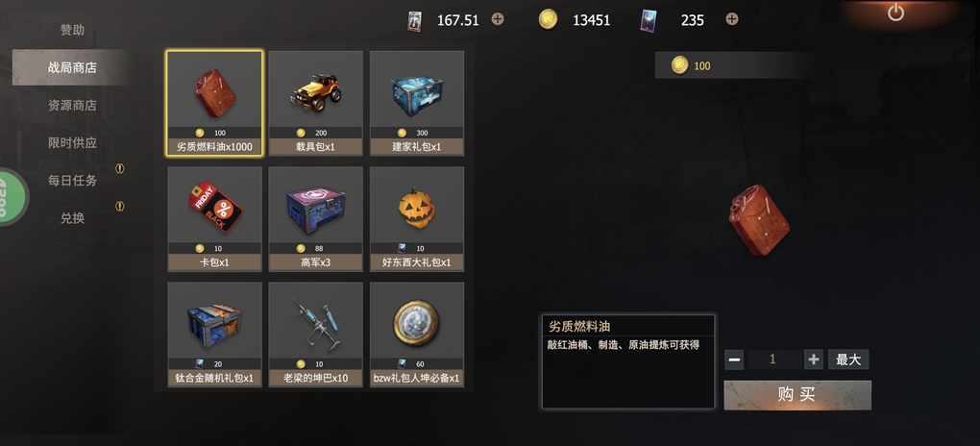Image resolution: width=980 pixels, height=446 pixels.
Task: Select the purple 高军x3 crate
Action: (x=316, y=219)
